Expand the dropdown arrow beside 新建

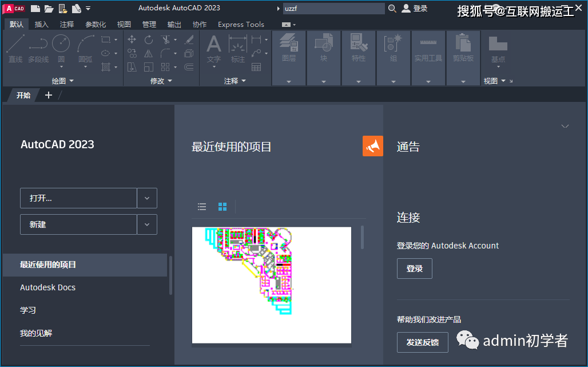pos(147,224)
